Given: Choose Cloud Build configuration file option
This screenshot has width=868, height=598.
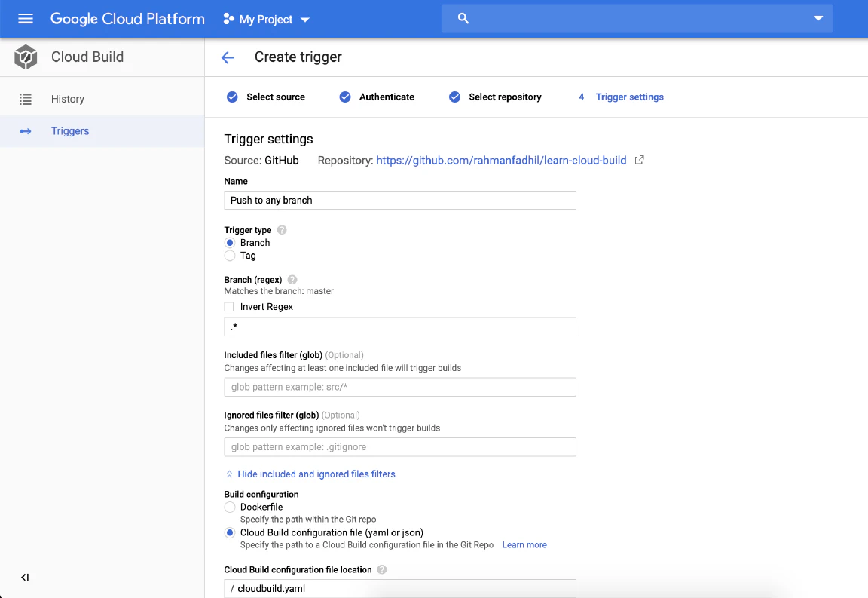Looking at the screenshot, I should tap(230, 532).
